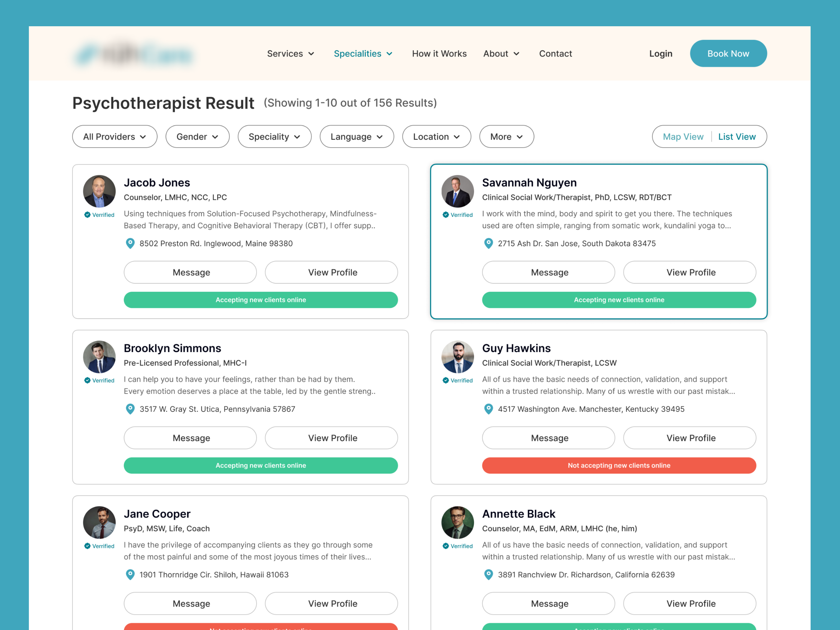Click the location pin icon on Annette Black's card

click(488, 575)
